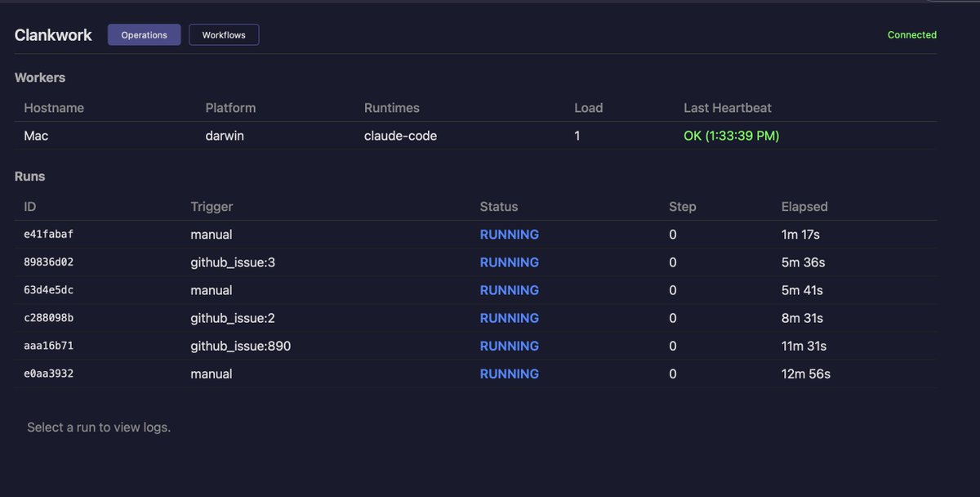Click RUNNING status of run 89836d02

[510, 262]
